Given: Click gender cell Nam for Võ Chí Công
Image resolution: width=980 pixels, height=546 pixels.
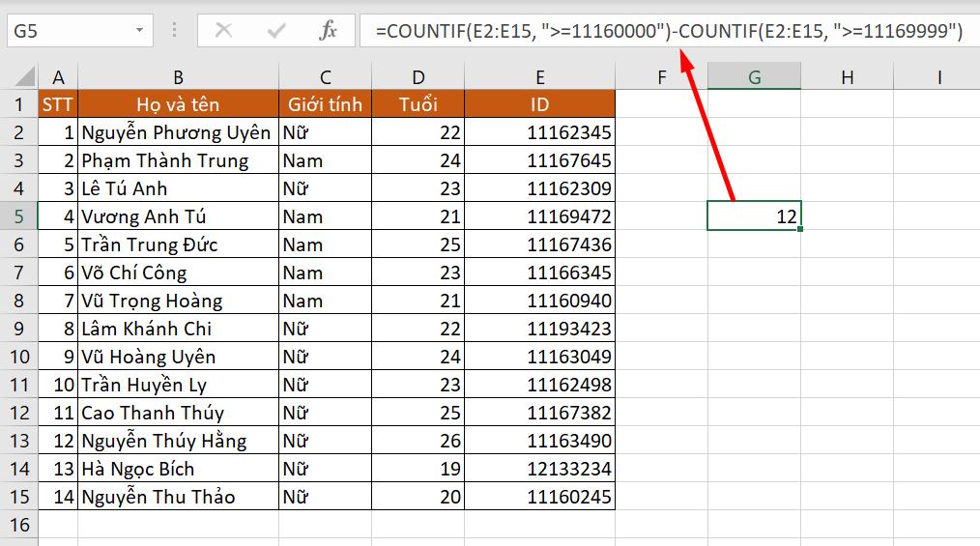Looking at the screenshot, I should pos(325,273).
